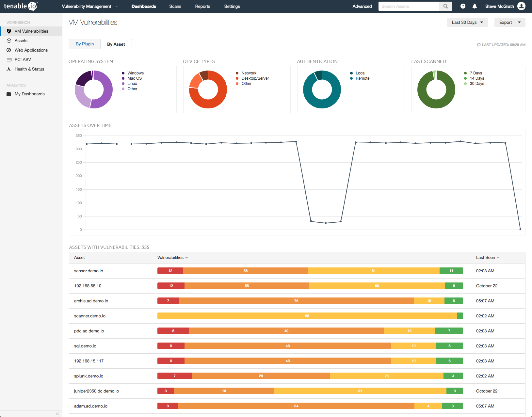Image resolution: width=532 pixels, height=417 pixels.
Task: Open the Last 30 Days dropdown
Action: point(467,23)
